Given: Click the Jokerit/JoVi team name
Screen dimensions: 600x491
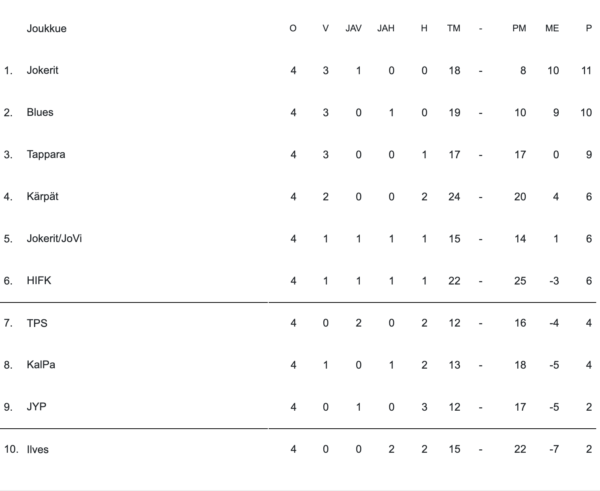Looking at the screenshot, I should coord(55,239).
